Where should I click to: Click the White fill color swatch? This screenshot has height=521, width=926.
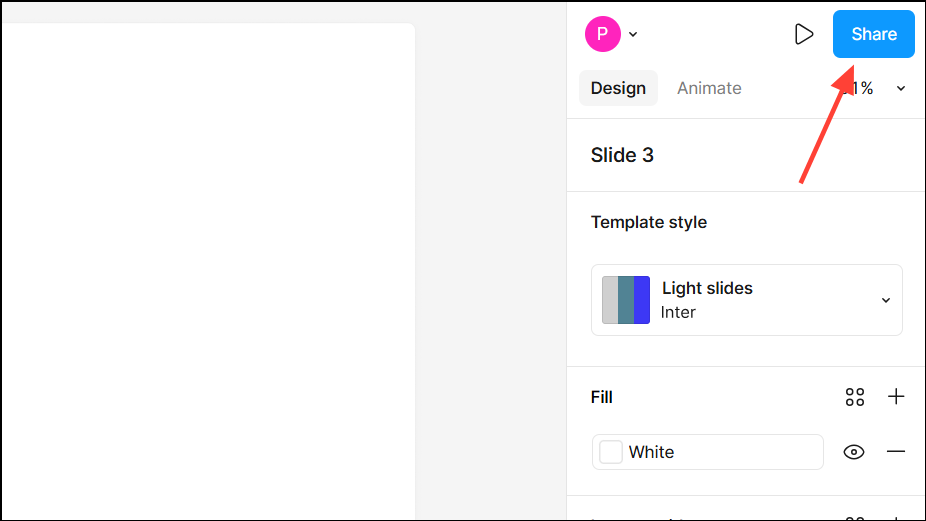pos(610,452)
